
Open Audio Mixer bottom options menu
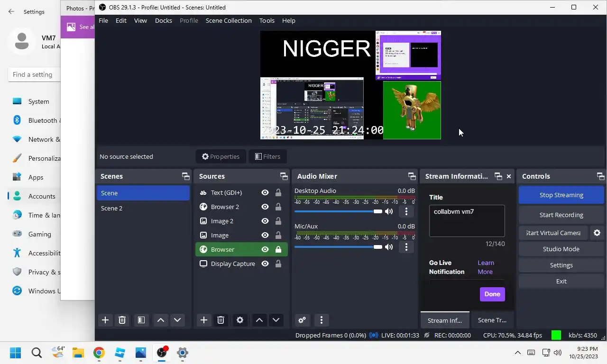[x=322, y=320]
